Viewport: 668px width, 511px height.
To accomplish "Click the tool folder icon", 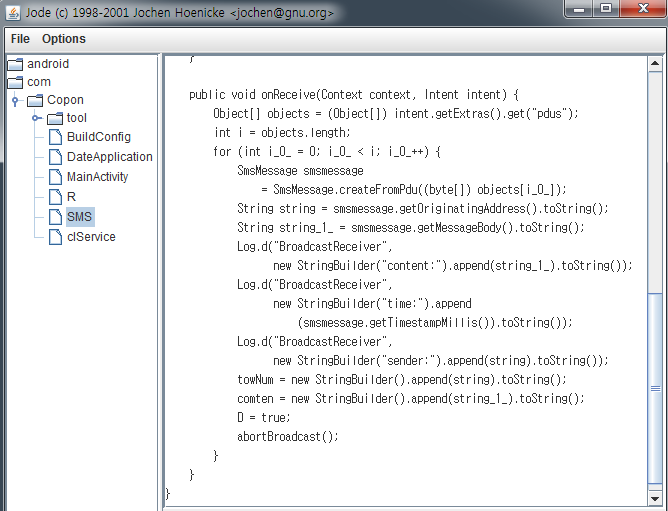I will tap(55, 119).
